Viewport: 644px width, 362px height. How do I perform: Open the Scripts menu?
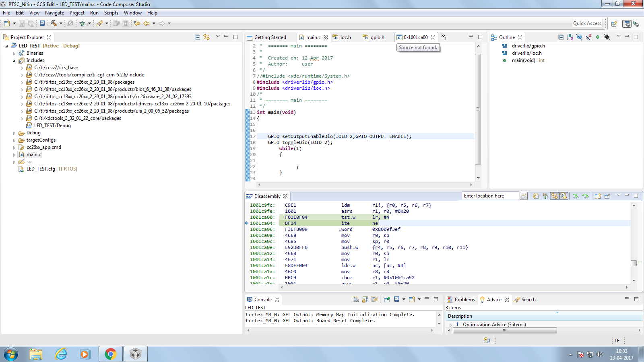coord(111,13)
